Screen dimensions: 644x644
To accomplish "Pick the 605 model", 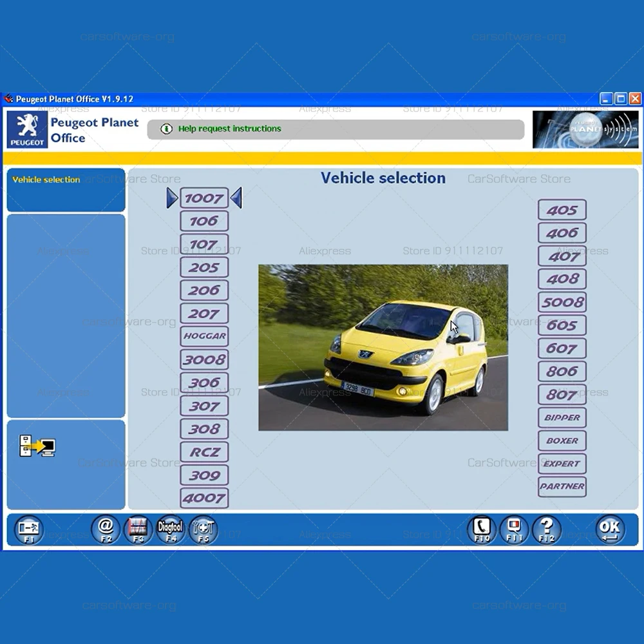I will tap(562, 325).
